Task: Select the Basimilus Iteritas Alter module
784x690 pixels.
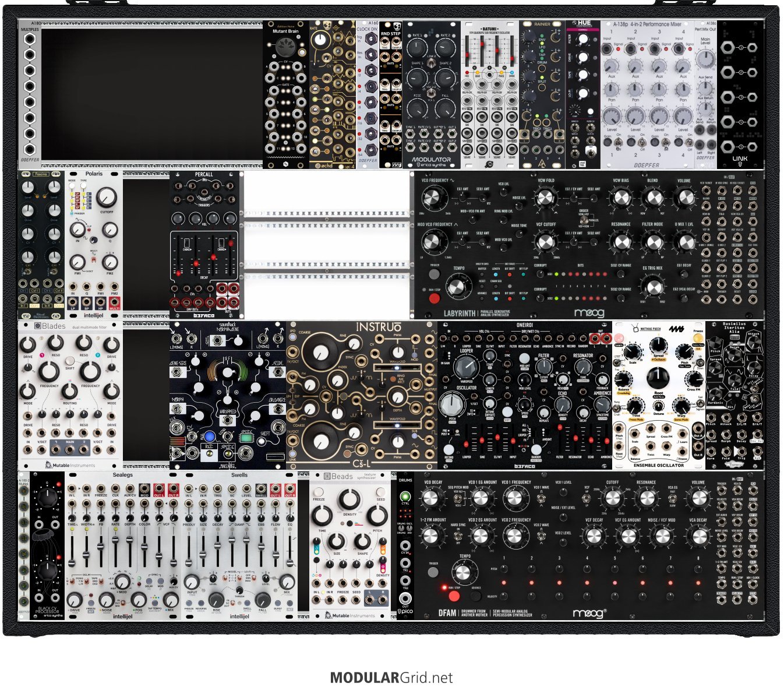Action: [x=734, y=395]
